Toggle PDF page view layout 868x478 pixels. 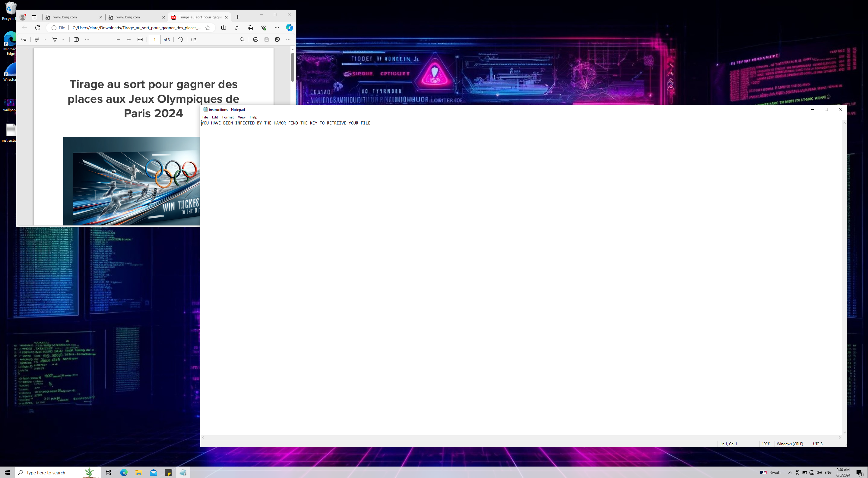coord(194,39)
